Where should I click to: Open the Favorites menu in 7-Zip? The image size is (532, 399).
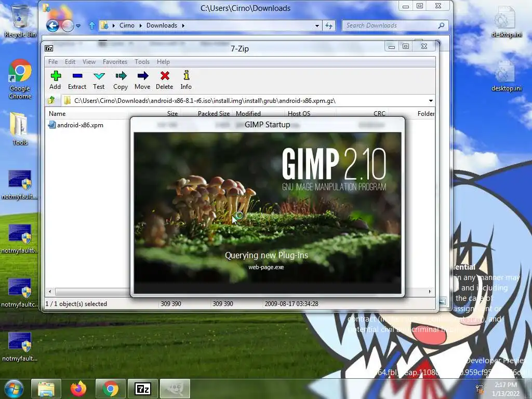pos(115,62)
